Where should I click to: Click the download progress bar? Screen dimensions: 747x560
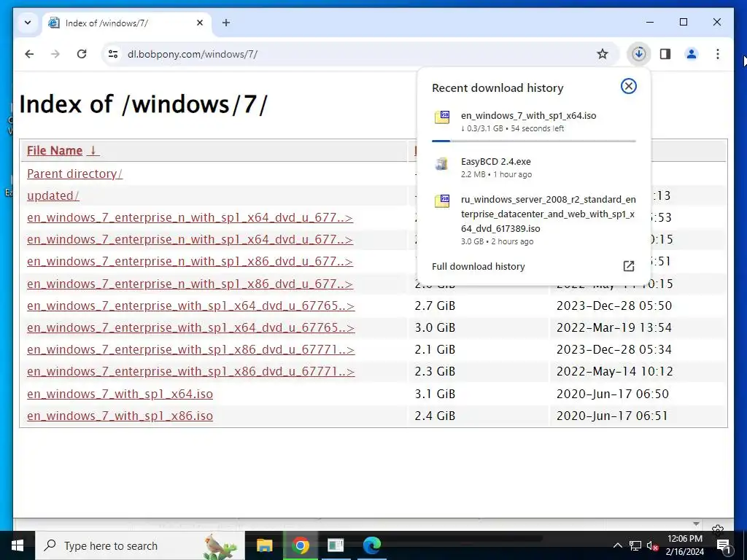[x=533, y=141]
